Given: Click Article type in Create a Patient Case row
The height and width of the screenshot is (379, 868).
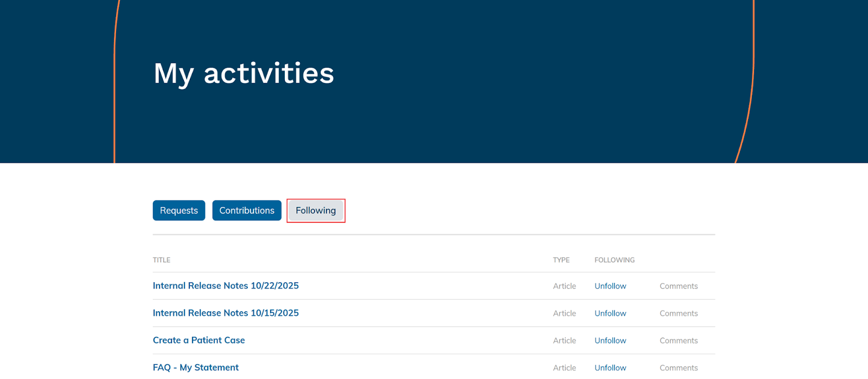Looking at the screenshot, I should coord(564,340).
